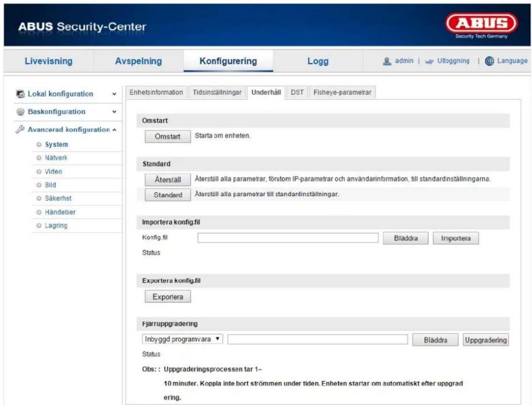
Task: Click Bläddra in the Fjärruppgradering section
Action: pyautogui.click(x=435, y=340)
